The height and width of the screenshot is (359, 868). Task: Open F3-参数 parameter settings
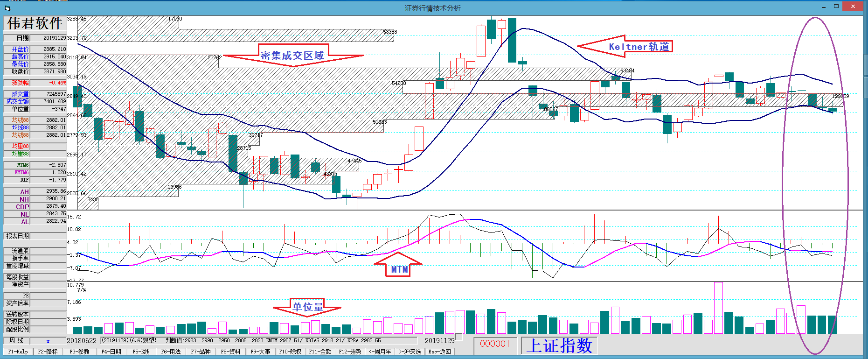click(x=79, y=352)
